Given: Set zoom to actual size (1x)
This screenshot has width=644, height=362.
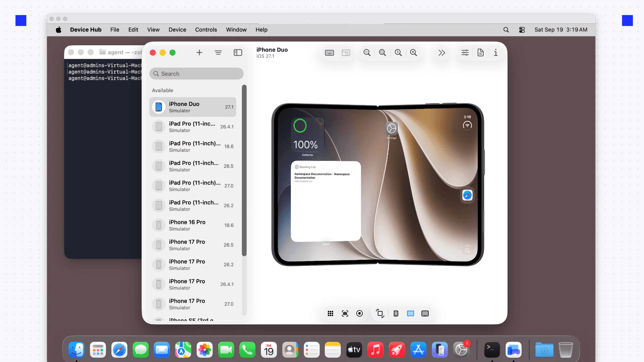Looking at the screenshot, I should point(398,53).
